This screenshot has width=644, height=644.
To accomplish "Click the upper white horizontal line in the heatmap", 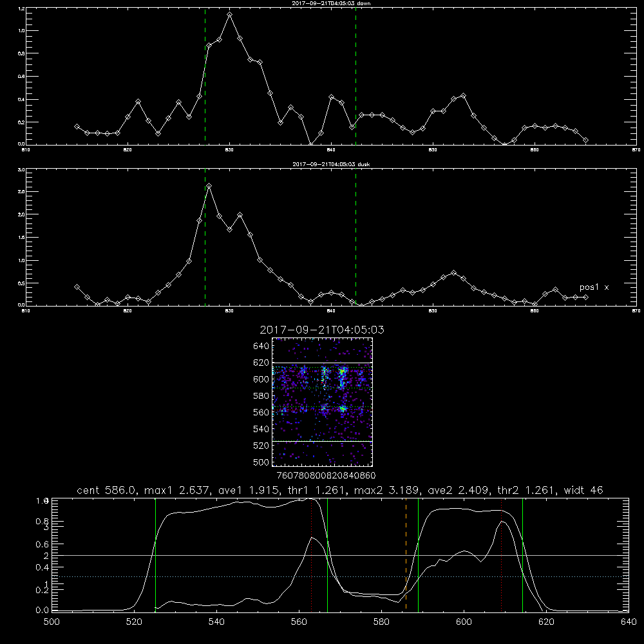I will point(323,363).
